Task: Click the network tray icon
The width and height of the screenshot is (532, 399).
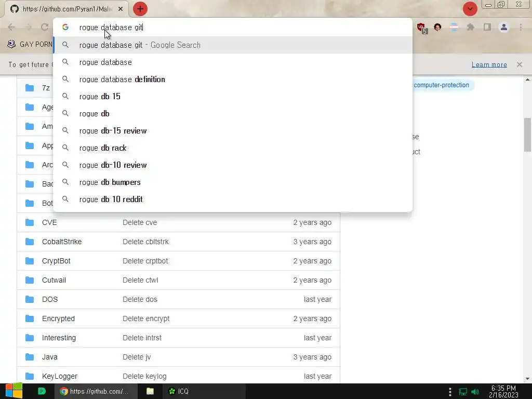Action: (x=463, y=392)
